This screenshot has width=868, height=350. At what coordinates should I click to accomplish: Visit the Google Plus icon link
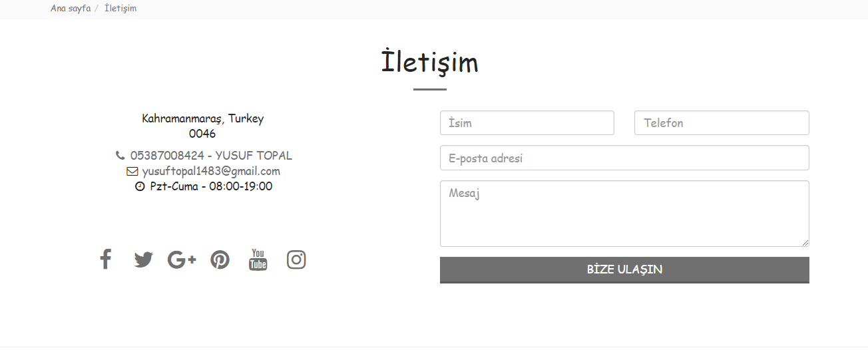(182, 260)
